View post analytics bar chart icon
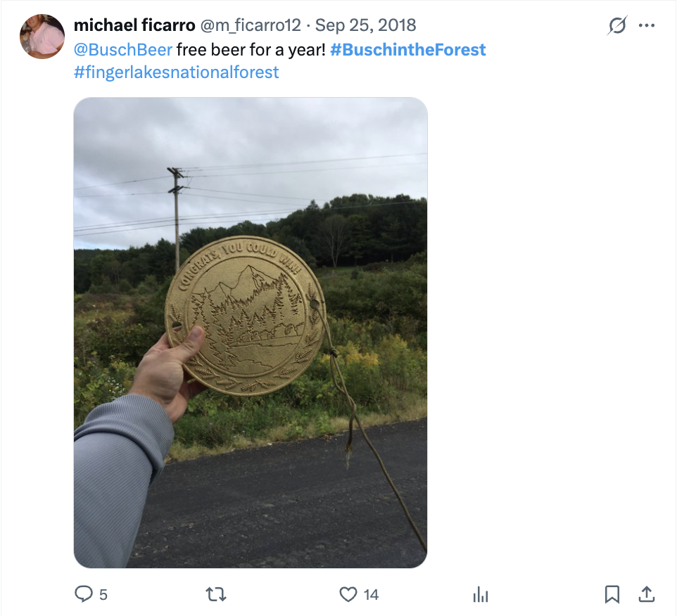Screen dimensions: 677x616 coord(481,594)
